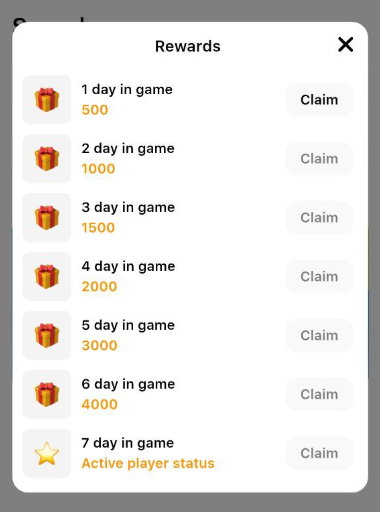
Task: Click the gift box icon for day 1
Action: click(x=47, y=100)
